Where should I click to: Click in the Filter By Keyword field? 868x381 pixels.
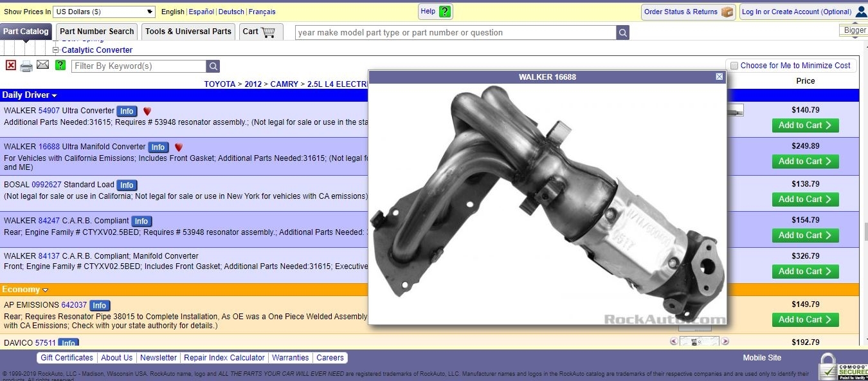pos(139,66)
